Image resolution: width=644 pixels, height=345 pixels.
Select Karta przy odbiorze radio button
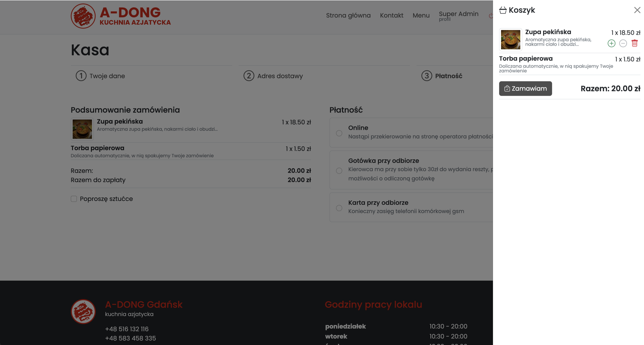point(339,208)
